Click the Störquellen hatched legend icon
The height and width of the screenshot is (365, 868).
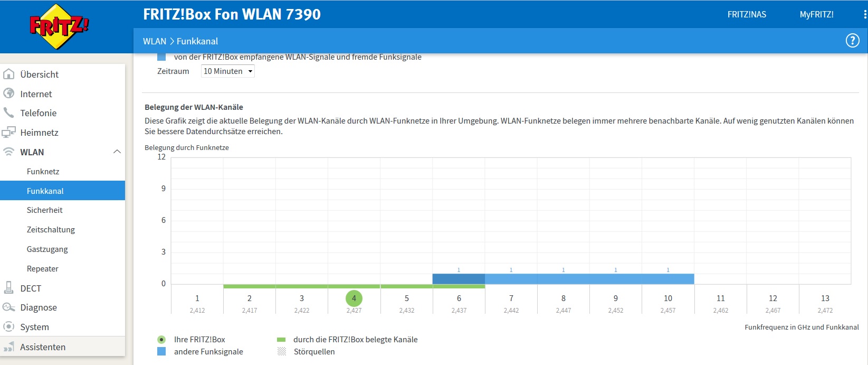click(282, 351)
